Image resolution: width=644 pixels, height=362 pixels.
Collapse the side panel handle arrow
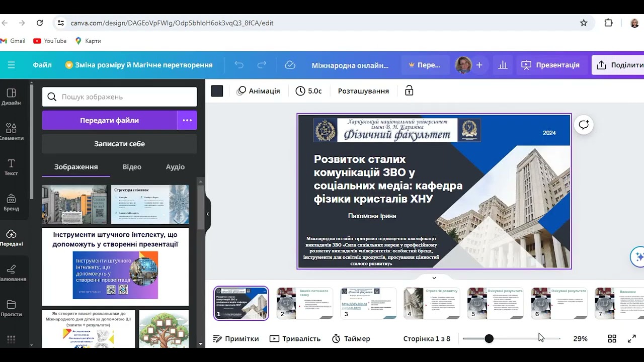(x=207, y=214)
